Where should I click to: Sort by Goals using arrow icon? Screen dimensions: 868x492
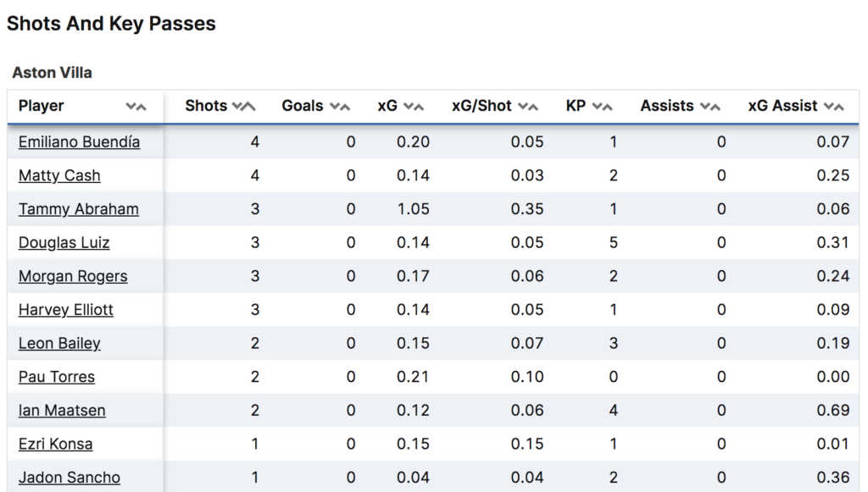pos(340,107)
